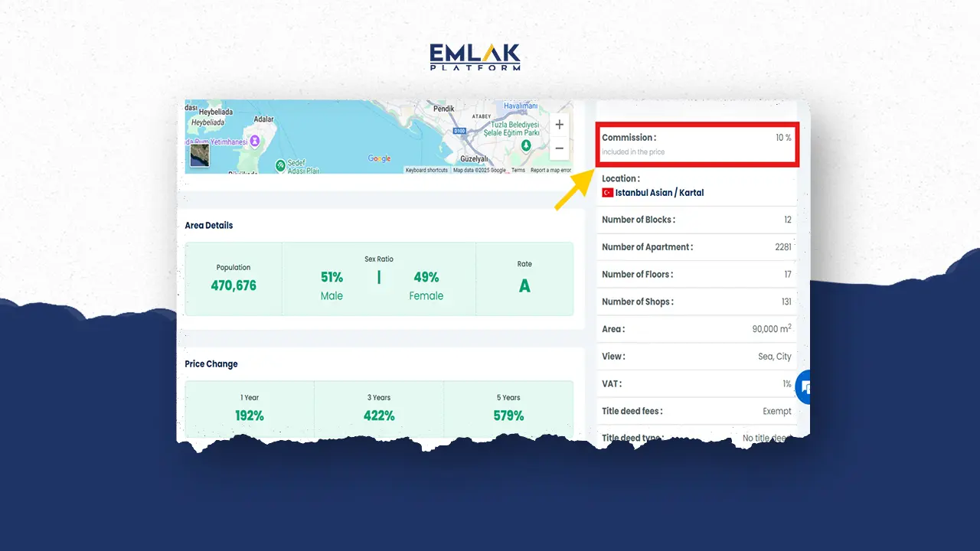Open the map Terms link

[x=518, y=170]
